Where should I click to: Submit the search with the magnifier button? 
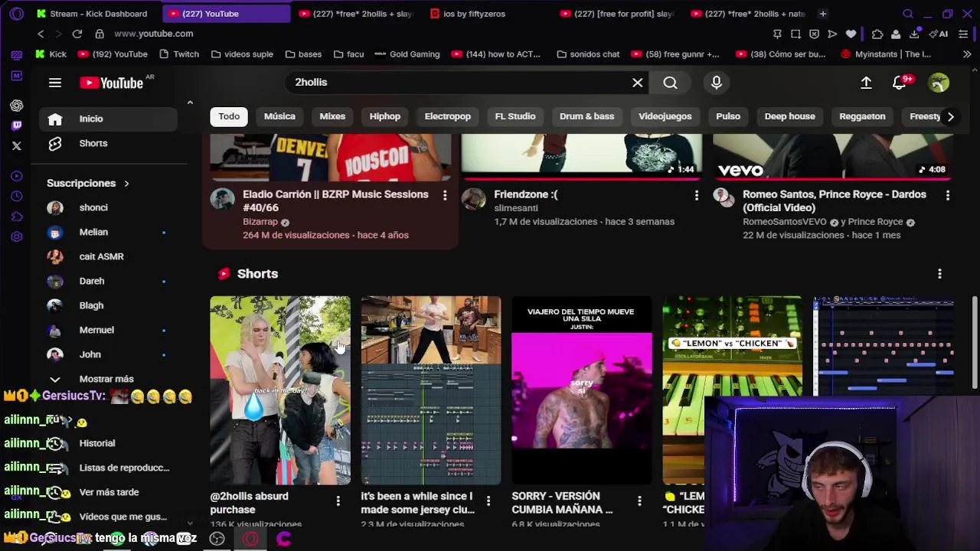[670, 83]
